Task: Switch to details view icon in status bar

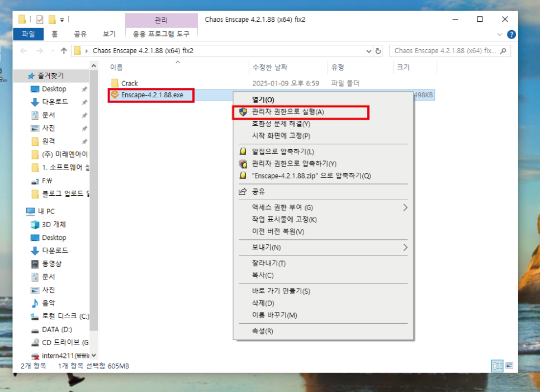Action: click(498, 366)
